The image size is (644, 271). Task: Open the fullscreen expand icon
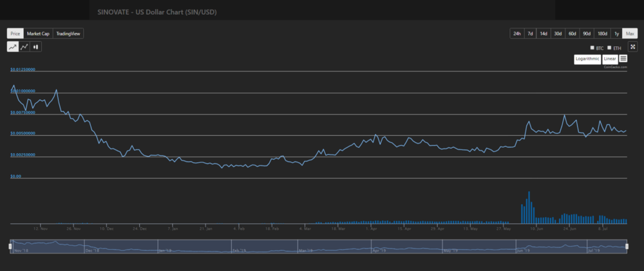pyautogui.click(x=632, y=47)
